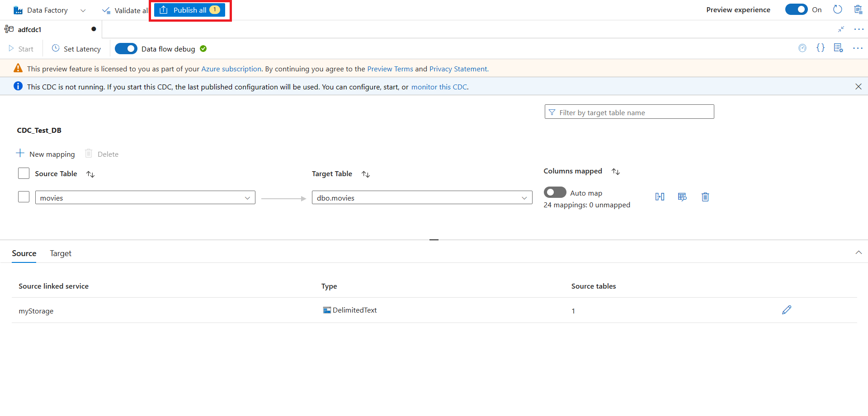Click the discard all trash icon
This screenshot has height=416, width=868.
858,9
